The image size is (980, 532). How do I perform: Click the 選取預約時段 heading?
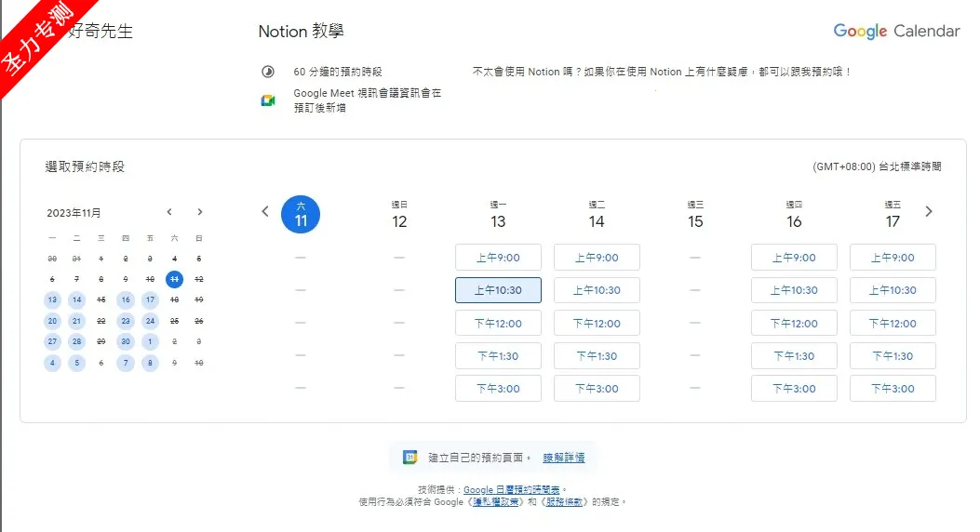pyautogui.click(x=85, y=166)
